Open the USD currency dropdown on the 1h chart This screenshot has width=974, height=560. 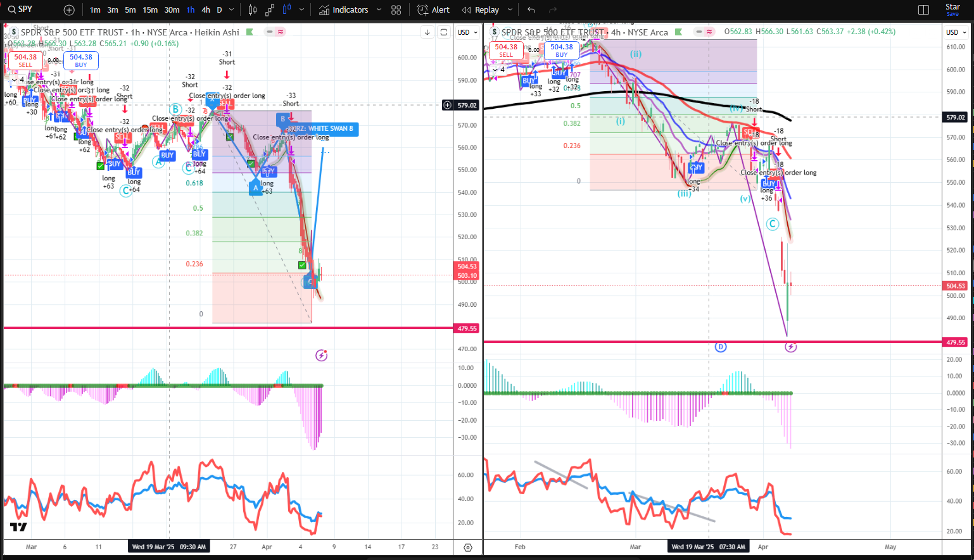click(x=467, y=32)
